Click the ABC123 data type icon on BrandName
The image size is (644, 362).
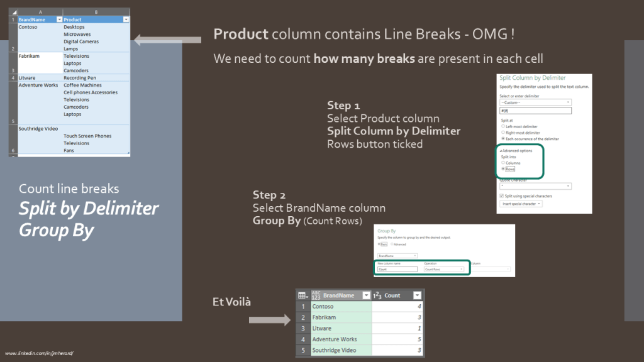[316, 295]
